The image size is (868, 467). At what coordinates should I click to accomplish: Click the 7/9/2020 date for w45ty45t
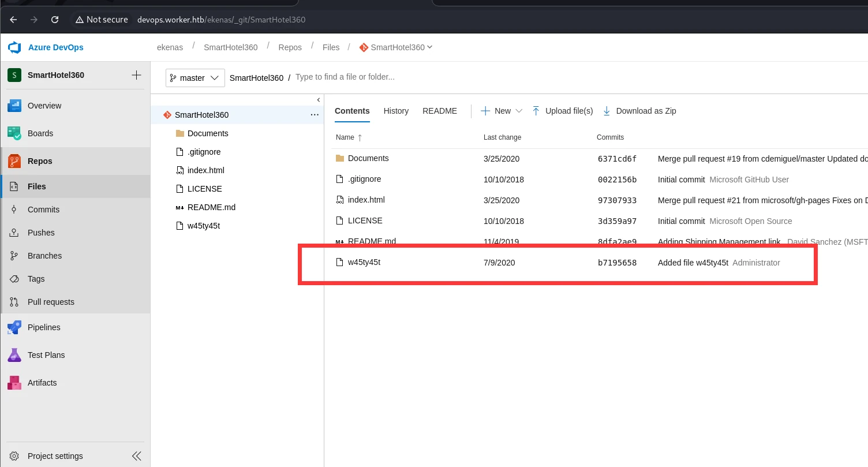499,263
